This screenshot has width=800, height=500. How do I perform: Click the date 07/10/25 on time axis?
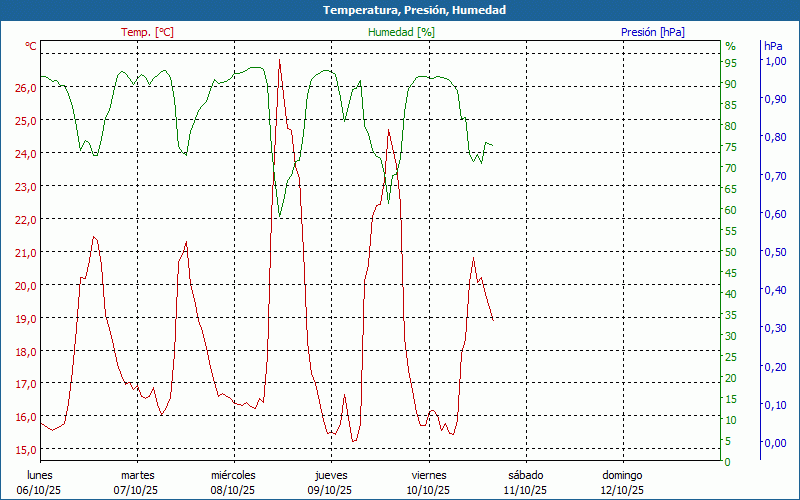137,490
